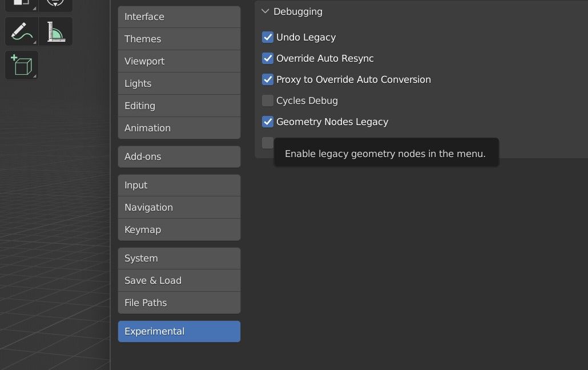This screenshot has height=370, width=588.
Task: Select the Annotate pencil tool
Action: click(x=21, y=31)
